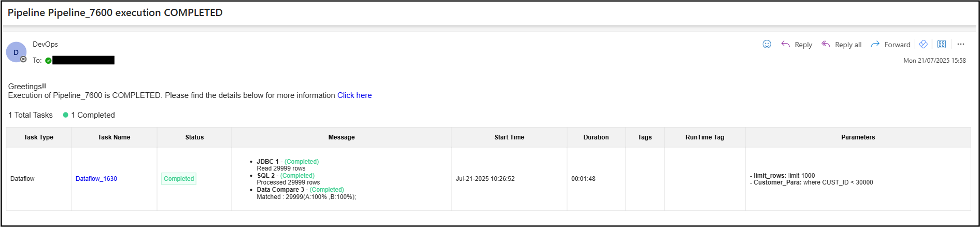The width and height of the screenshot is (980, 227).
Task: Click the Message column header
Action: click(x=342, y=137)
